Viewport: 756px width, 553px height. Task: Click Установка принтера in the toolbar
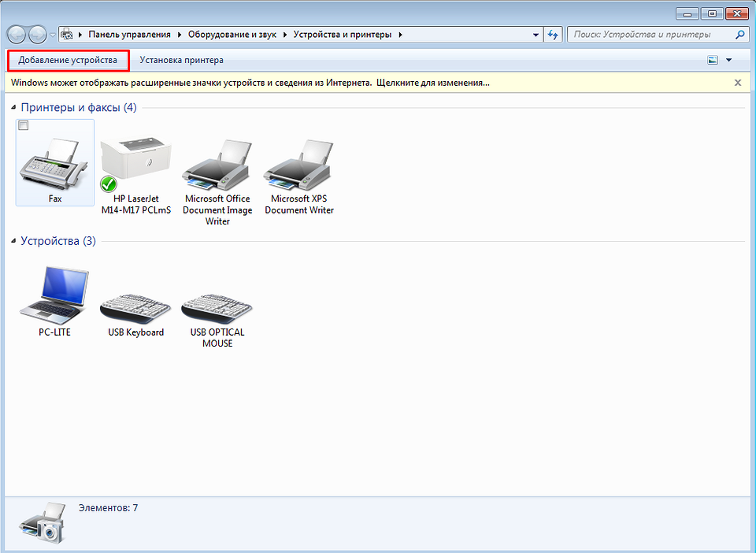[x=181, y=60]
